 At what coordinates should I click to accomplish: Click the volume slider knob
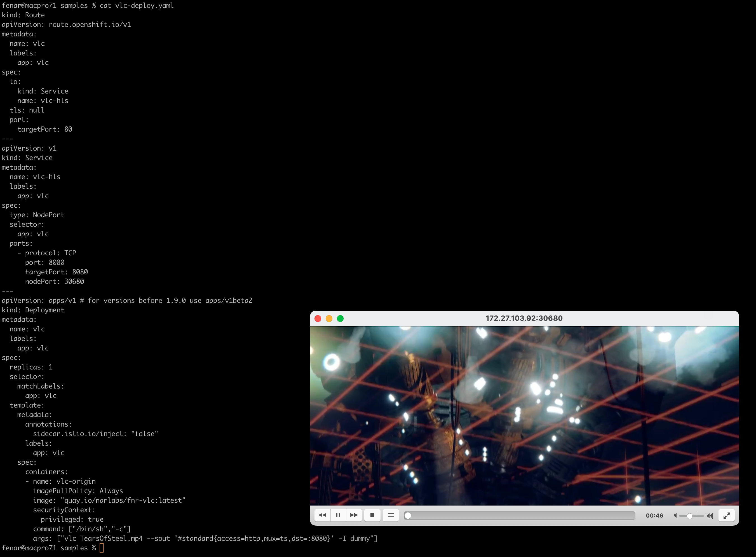[x=690, y=516]
